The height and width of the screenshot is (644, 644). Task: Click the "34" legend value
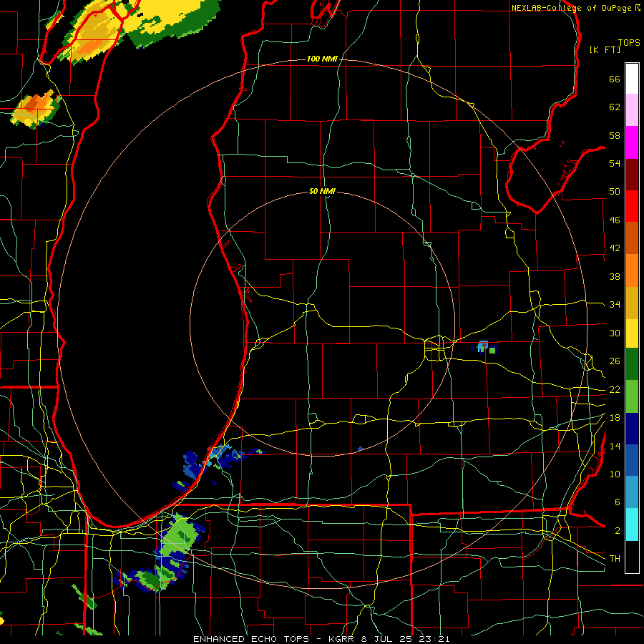tap(615, 305)
